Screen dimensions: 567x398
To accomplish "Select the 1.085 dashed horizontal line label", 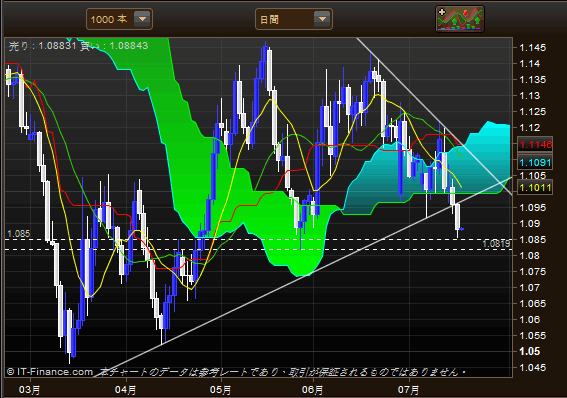I will tap(19, 234).
